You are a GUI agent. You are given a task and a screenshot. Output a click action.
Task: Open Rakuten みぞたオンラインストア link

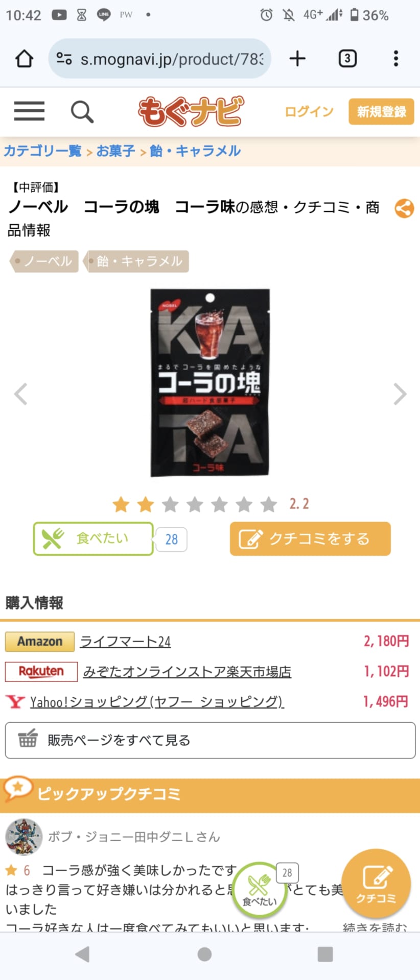point(187,671)
